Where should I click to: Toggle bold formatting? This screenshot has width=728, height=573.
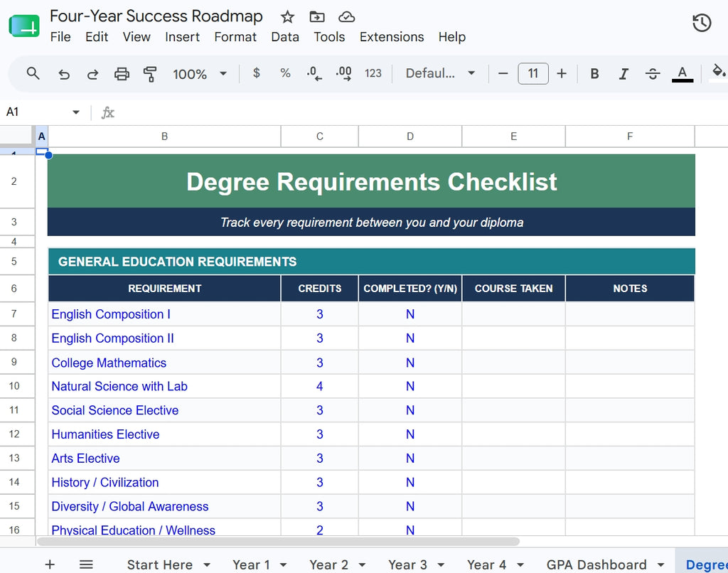(x=594, y=74)
